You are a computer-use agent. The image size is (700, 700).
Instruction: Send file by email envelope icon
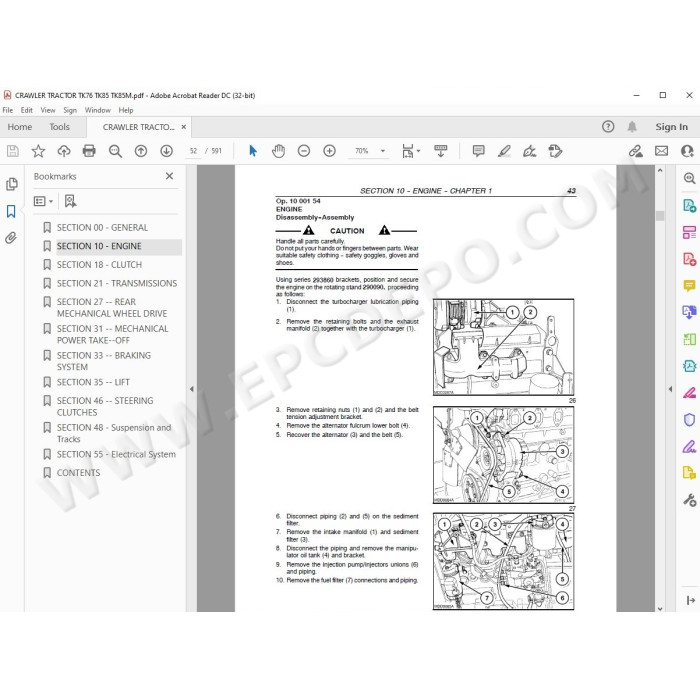662,151
